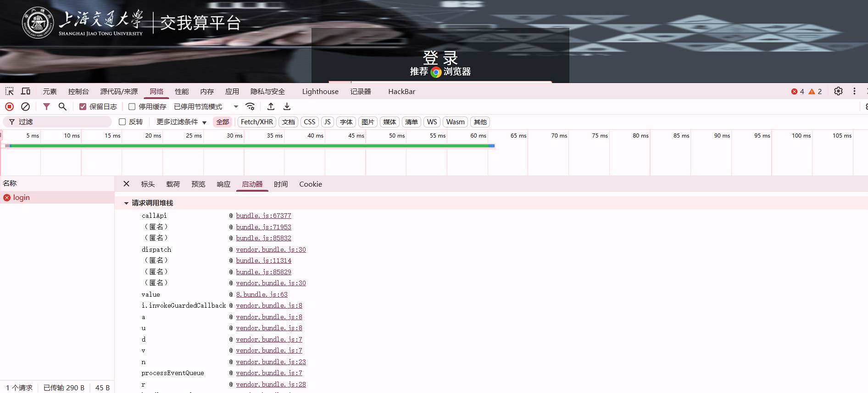Collapse the 请求调用堆栈 section
The height and width of the screenshot is (393, 868).
(126, 203)
